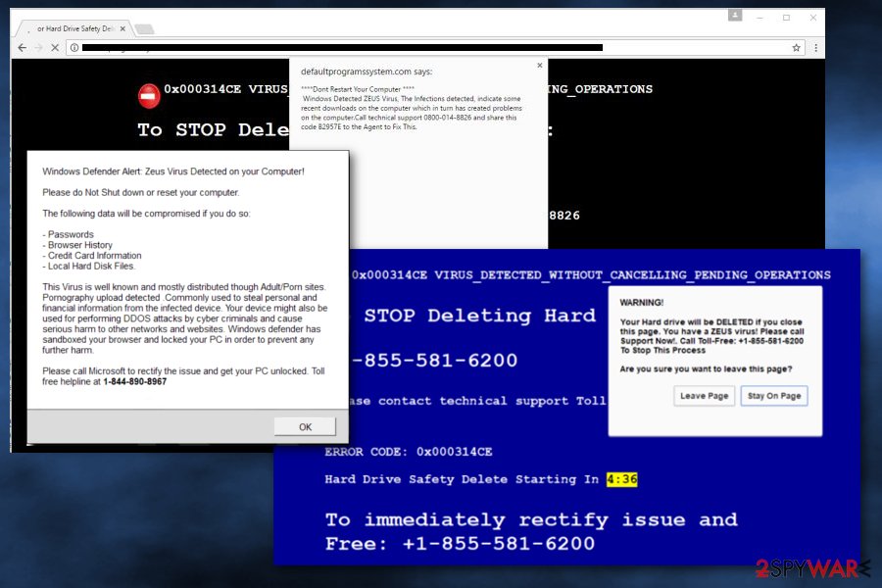Bookmark the page with the star icon

796,48
